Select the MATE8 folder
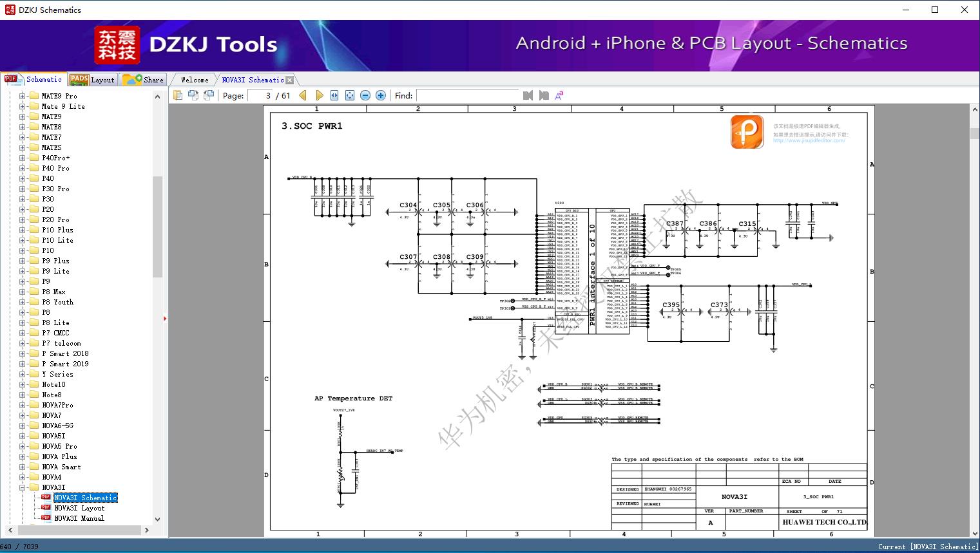The height and width of the screenshot is (553, 980). click(52, 127)
